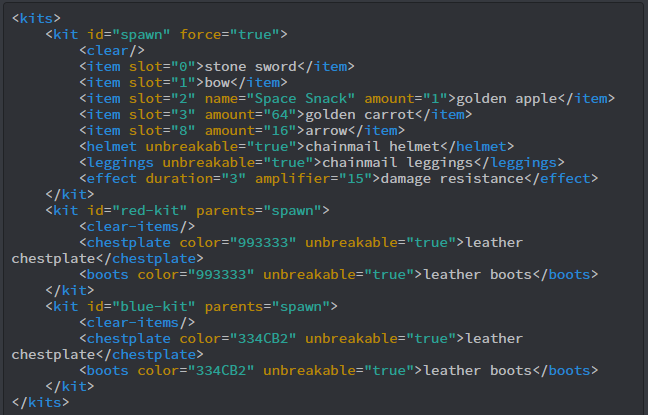Click the text 'chainmail helmet'
Screen dimensions: 648x415
372,146
